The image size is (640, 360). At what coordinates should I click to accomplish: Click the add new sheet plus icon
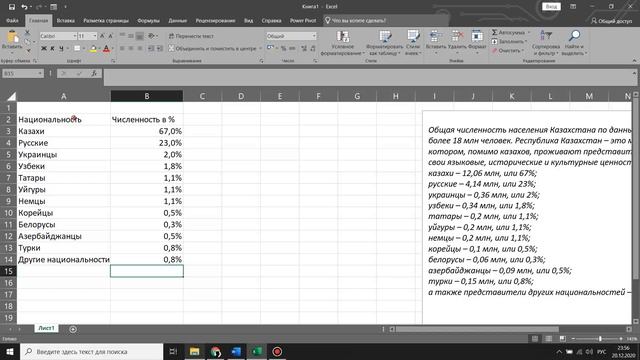73,329
